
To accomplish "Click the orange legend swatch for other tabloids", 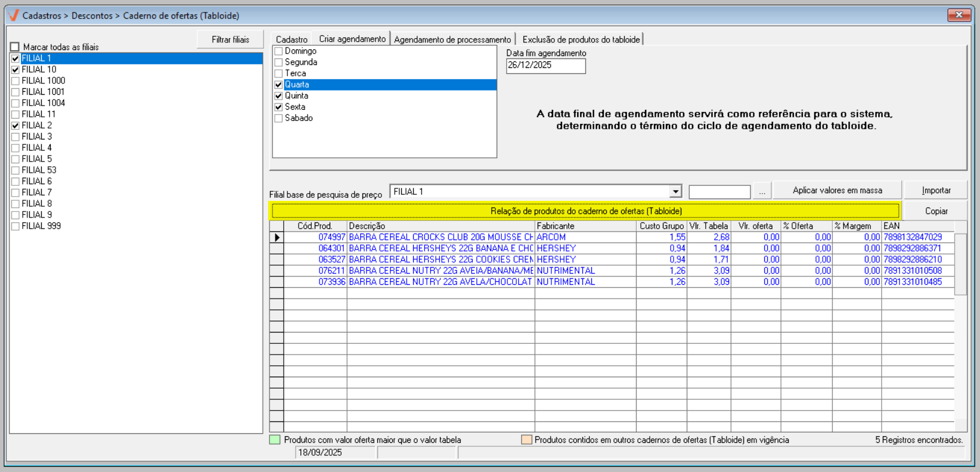I will [x=526, y=440].
